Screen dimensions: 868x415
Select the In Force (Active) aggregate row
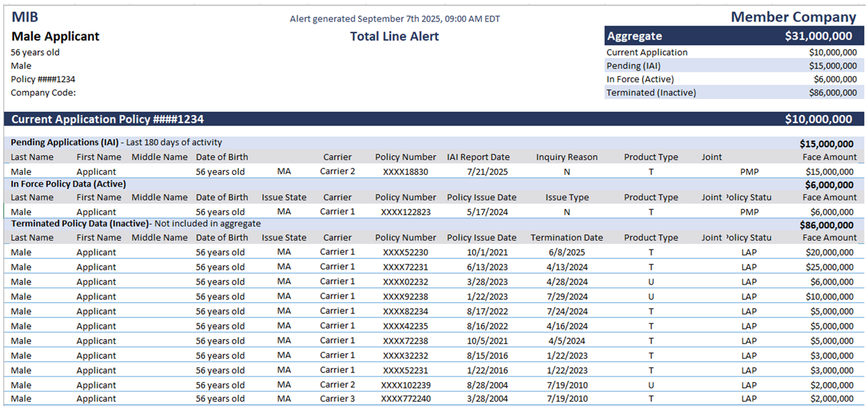pyautogui.click(x=733, y=79)
